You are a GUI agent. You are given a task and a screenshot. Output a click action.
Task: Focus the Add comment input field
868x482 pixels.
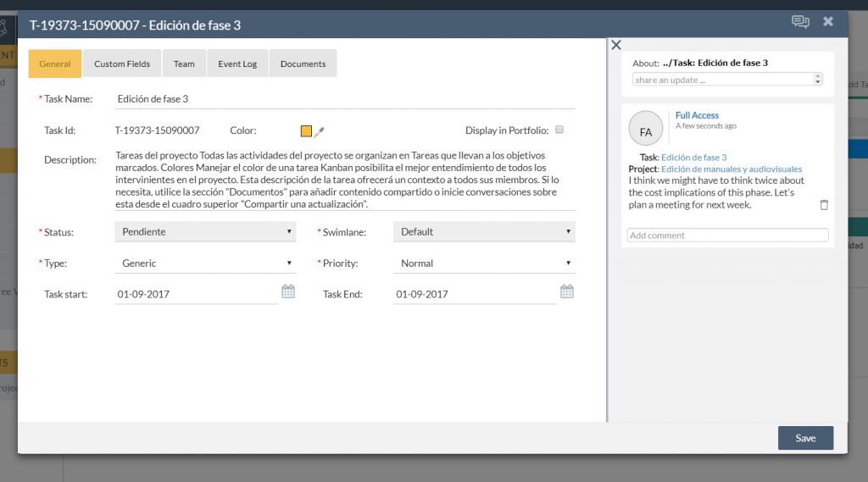click(x=727, y=235)
